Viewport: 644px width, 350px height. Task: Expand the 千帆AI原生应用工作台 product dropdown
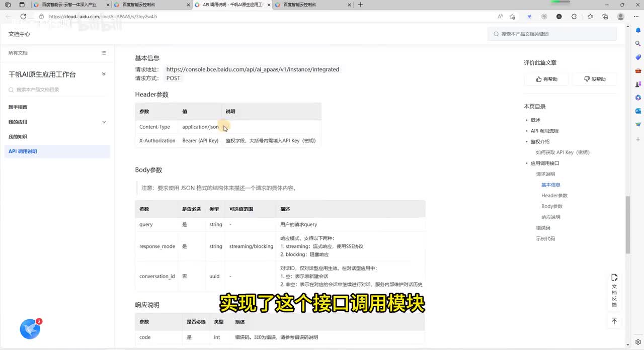coord(104,74)
